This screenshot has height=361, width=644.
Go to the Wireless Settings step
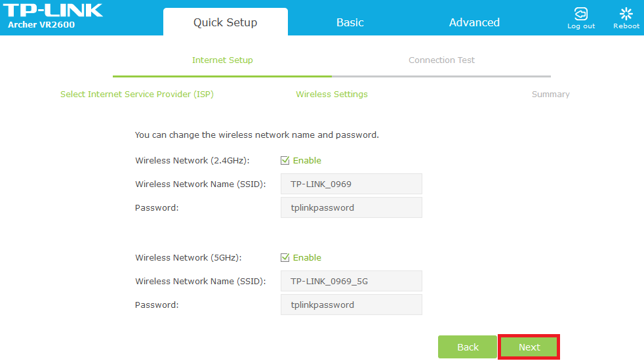[x=332, y=94]
